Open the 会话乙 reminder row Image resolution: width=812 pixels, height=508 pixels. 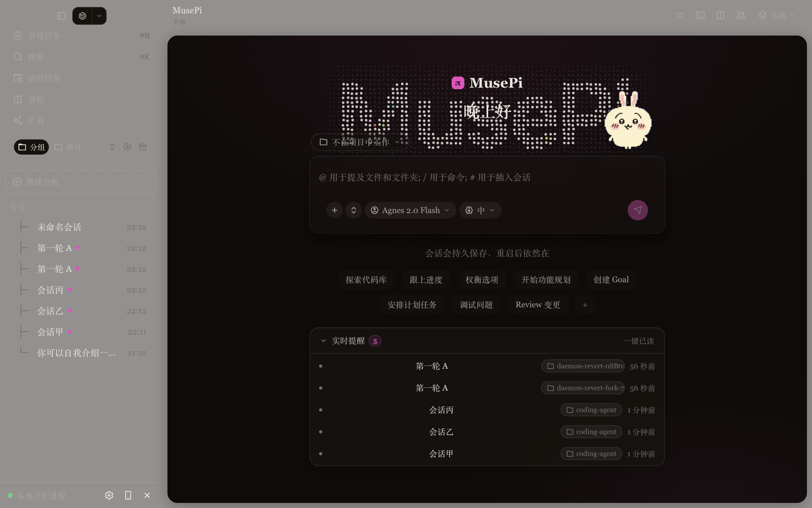(487, 432)
